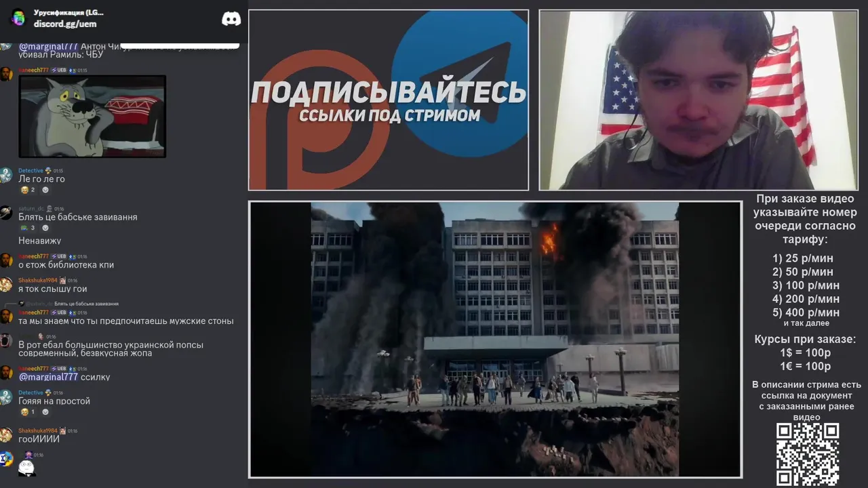Click the message "я ток слышу гои"
Image resolution: width=868 pixels, height=488 pixels.
[x=53, y=289]
